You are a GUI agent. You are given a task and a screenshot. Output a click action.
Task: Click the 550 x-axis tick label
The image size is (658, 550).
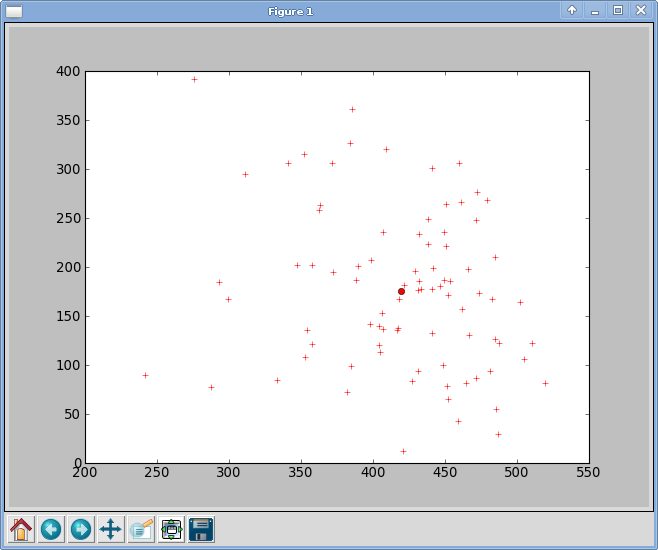click(589, 471)
